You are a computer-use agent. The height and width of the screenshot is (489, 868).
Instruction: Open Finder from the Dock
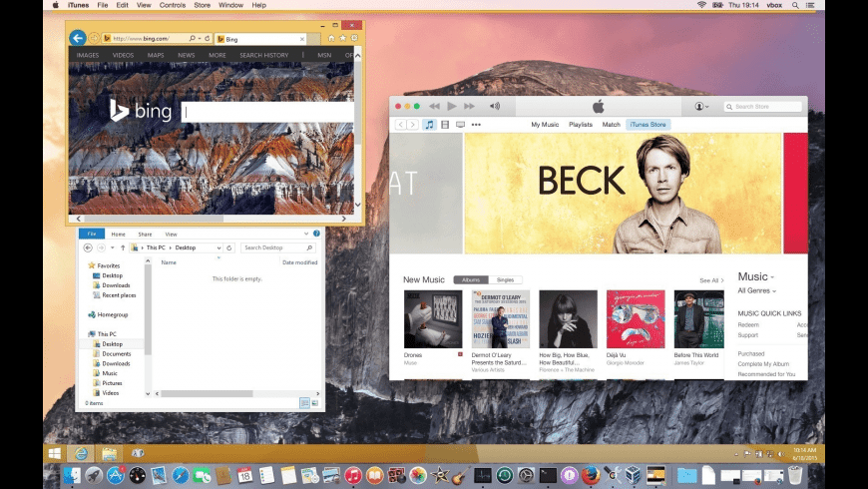[x=72, y=475]
